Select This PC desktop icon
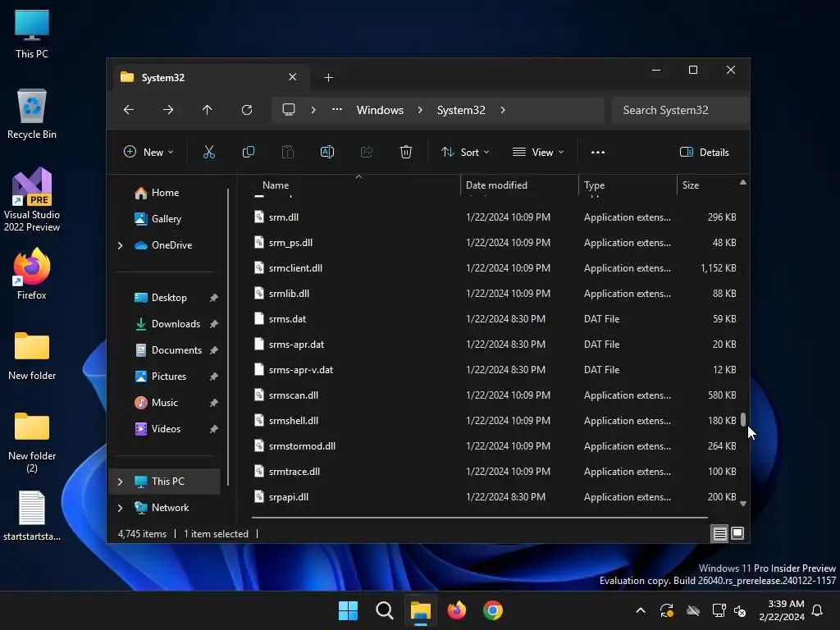This screenshot has width=840, height=630. 32,34
